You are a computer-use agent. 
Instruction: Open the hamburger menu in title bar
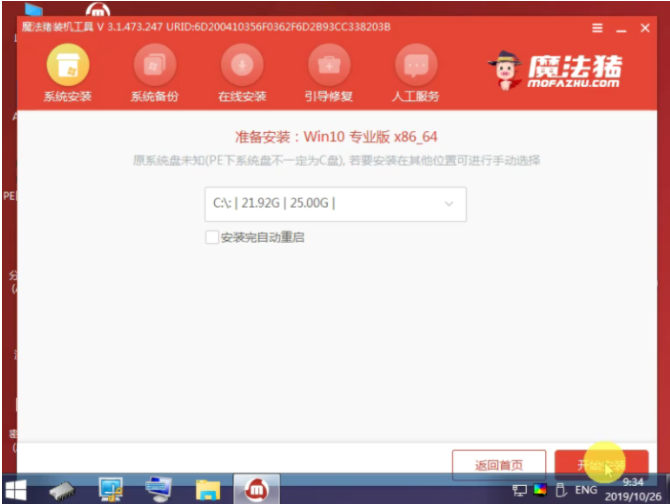597,30
